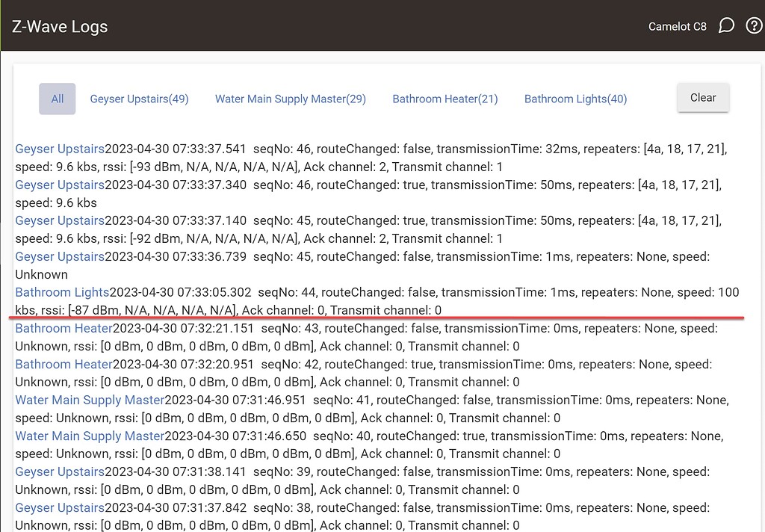Click Geyser Upstairs entry at 07:33:37.140
Screen dimensions: 765x532
tap(60, 220)
